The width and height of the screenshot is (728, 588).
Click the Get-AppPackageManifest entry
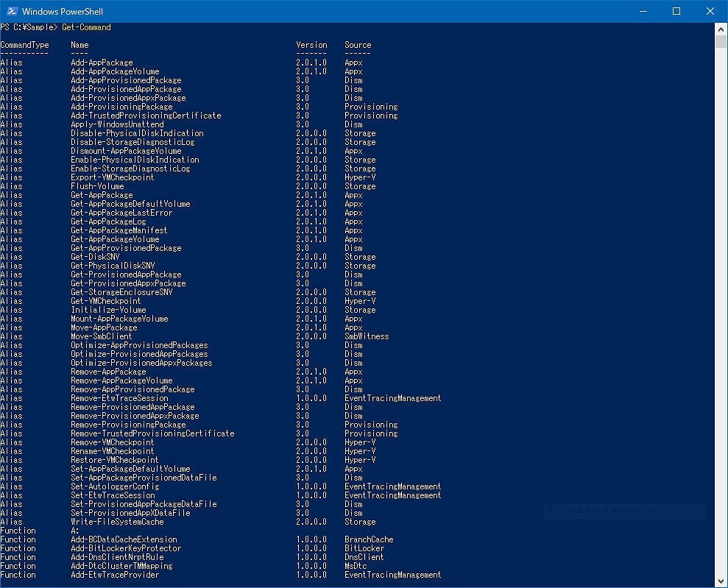click(x=119, y=230)
